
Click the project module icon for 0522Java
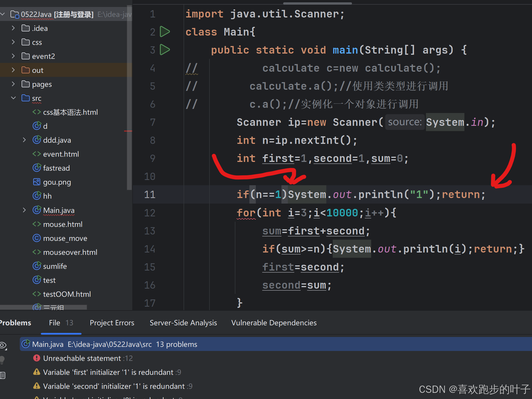(x=15, y=14)
